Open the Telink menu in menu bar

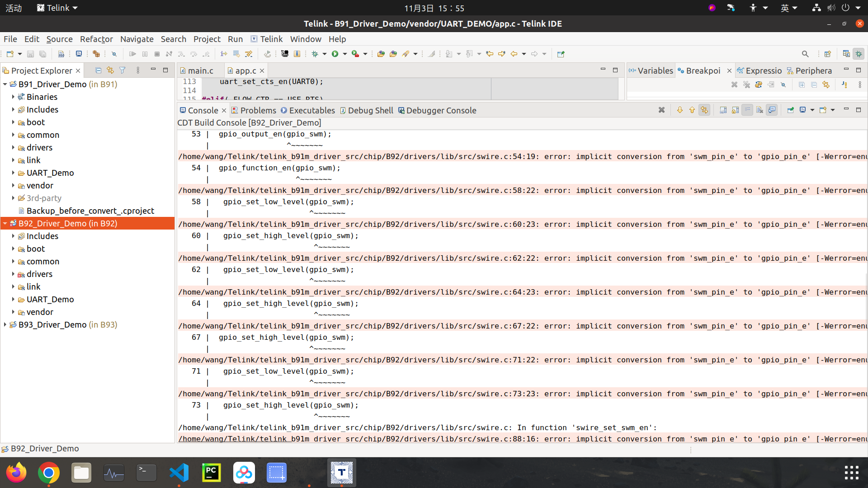tap(267, 39)
